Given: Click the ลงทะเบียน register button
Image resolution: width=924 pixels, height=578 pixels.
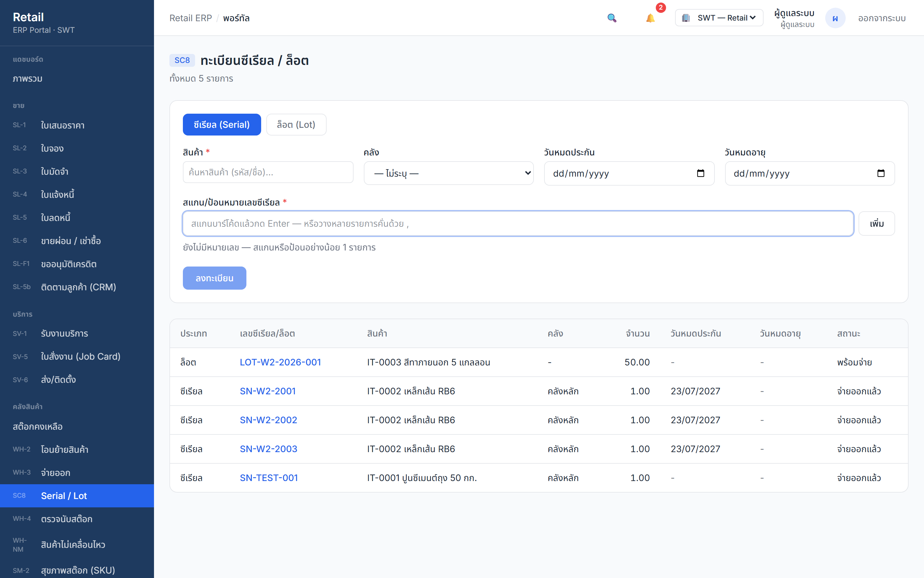Looking at the screenshot, I should click(x=215, y=278).
